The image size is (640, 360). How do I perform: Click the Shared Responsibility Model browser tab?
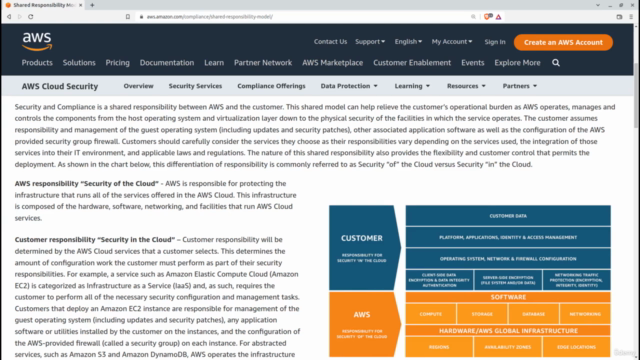click(x=43, y=5)
